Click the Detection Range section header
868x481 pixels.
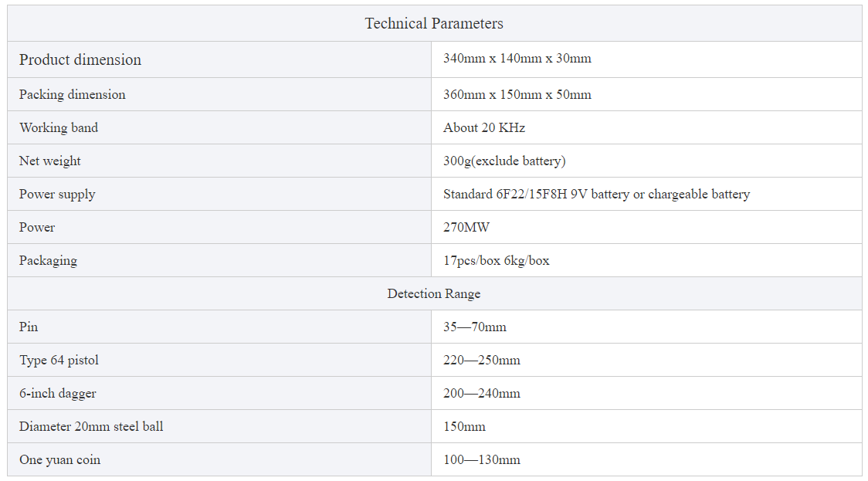pos(434,294)
